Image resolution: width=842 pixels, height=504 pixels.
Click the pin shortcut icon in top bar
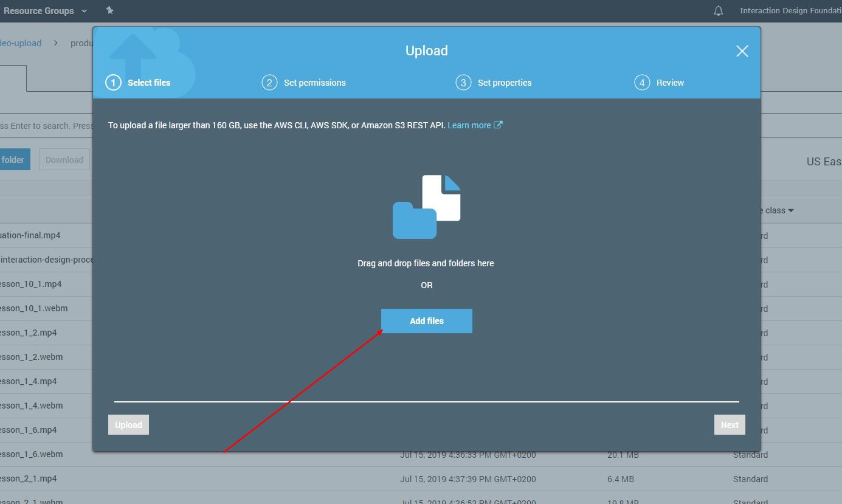(109, 10)
